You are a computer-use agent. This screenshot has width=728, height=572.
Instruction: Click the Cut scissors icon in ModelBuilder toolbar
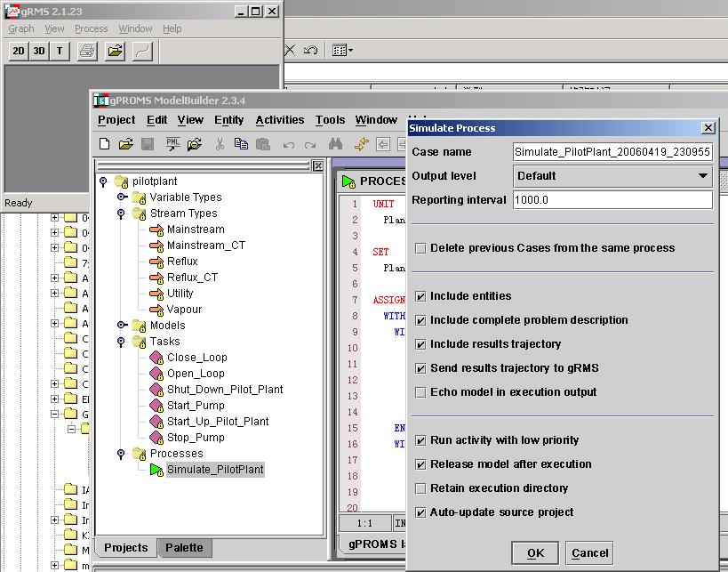220,144
